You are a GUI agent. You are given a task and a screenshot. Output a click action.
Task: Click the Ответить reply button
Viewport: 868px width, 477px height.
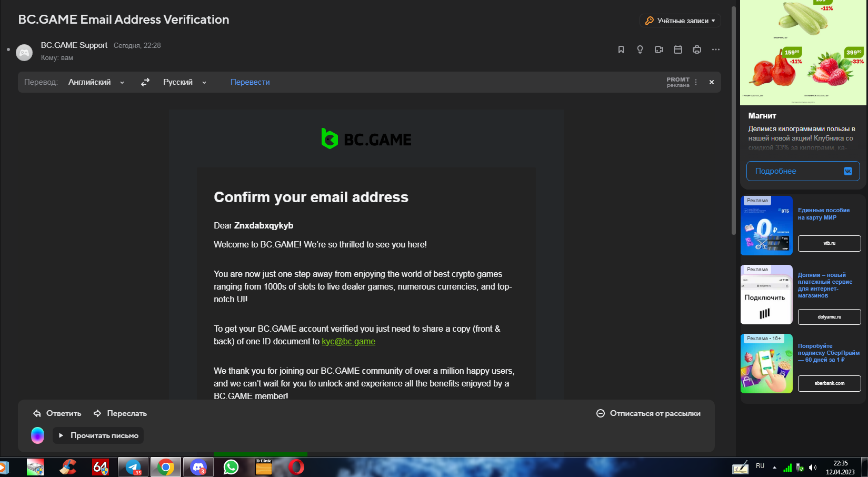[x=57, y=413]
